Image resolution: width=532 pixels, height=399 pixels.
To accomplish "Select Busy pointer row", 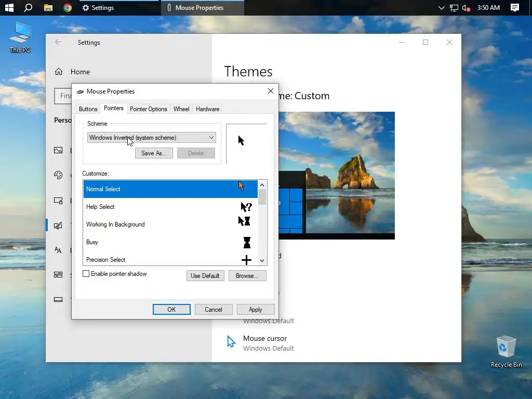I will pos(170,242).
